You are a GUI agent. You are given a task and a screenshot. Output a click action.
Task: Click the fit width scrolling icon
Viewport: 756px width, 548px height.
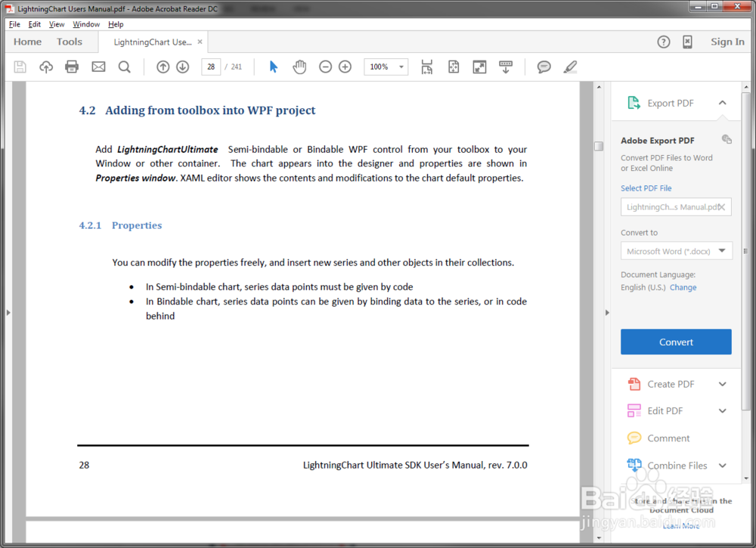click(426, 67)
